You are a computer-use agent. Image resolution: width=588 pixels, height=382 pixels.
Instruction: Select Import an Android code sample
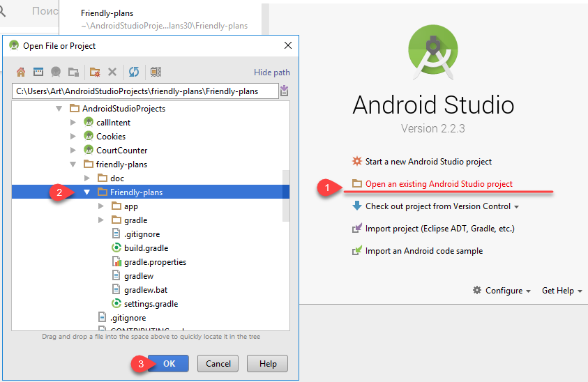(x=424, y=251)
